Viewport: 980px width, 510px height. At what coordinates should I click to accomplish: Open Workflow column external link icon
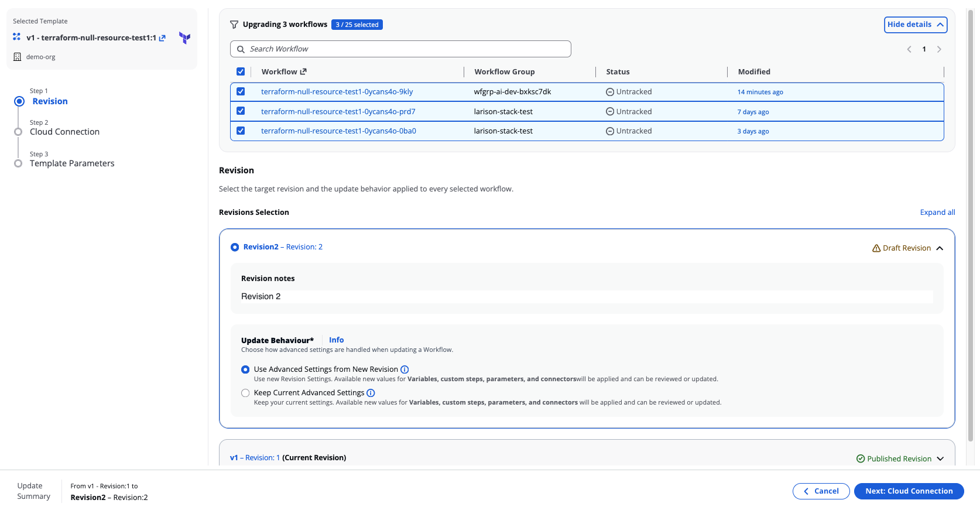(303, 71)
